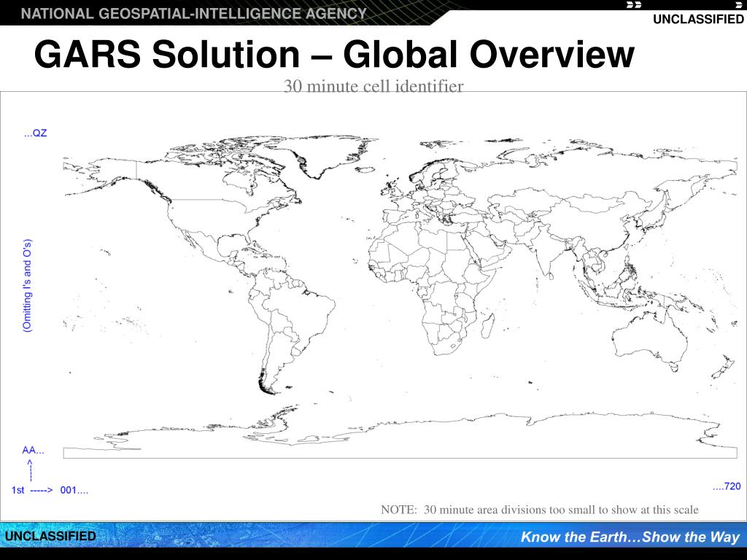Click the double-arrow icon in the header

pyautogui.click(x=634, y=5)
